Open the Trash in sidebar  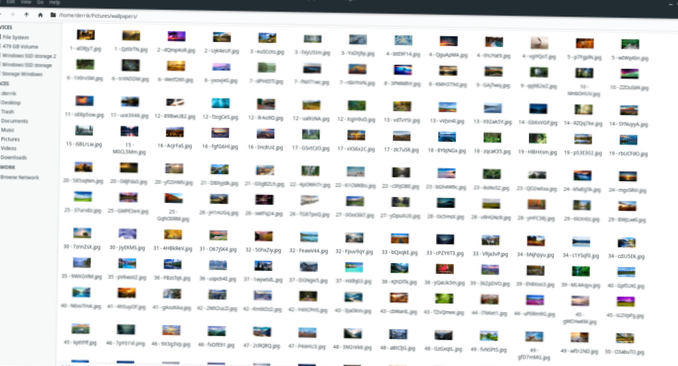tap(7, 112)
